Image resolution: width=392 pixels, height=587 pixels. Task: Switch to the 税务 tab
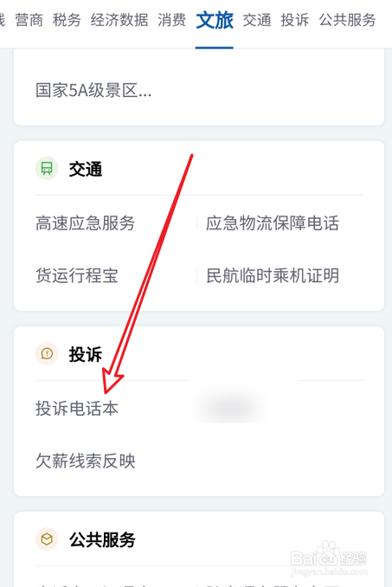tap(67, 20)
